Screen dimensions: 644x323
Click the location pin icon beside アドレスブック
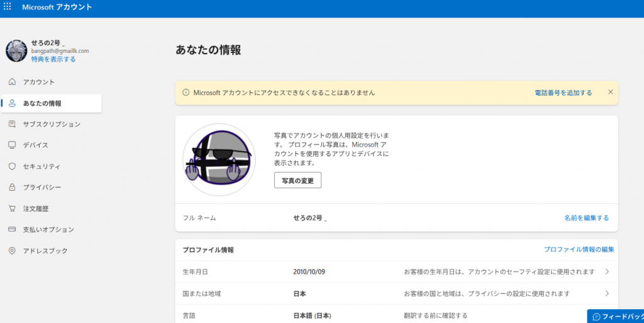pos(12,251)
